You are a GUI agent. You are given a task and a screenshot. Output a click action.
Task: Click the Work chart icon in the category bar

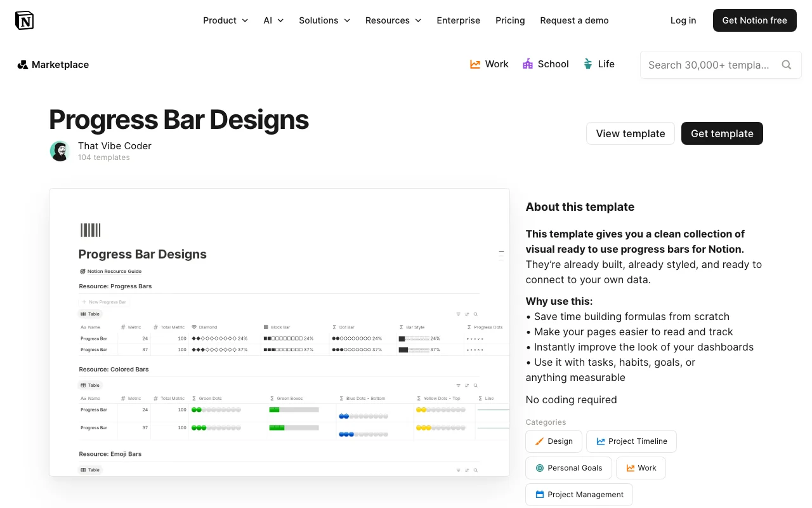point(475,64)
